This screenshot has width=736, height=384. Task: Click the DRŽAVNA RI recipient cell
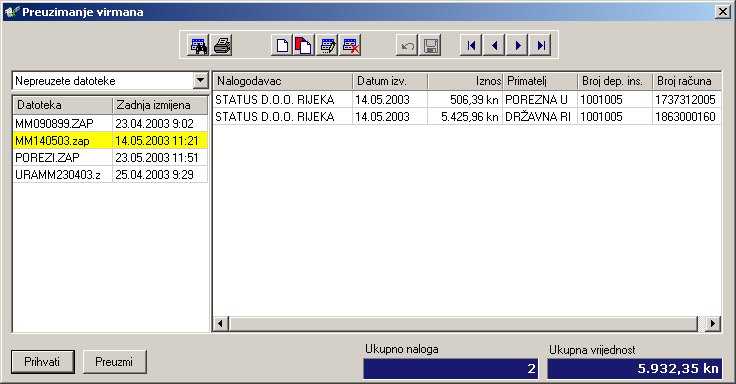(x=540, y=116)
